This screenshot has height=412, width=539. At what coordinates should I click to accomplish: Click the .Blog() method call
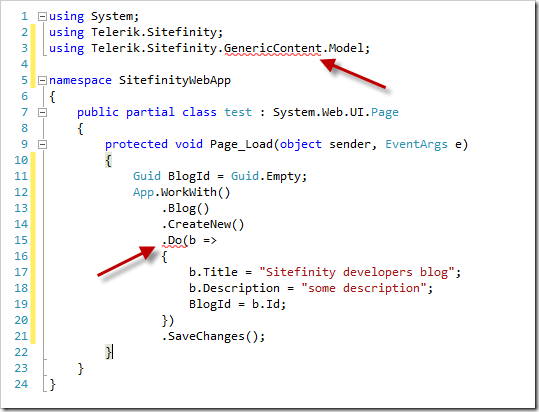[x=185, y=209]
